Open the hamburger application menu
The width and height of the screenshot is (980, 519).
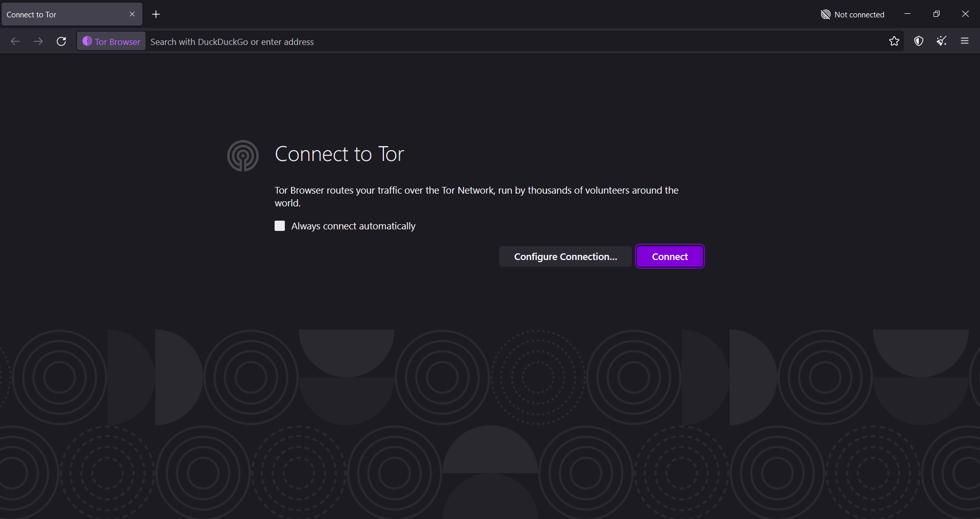coord(965,41)
